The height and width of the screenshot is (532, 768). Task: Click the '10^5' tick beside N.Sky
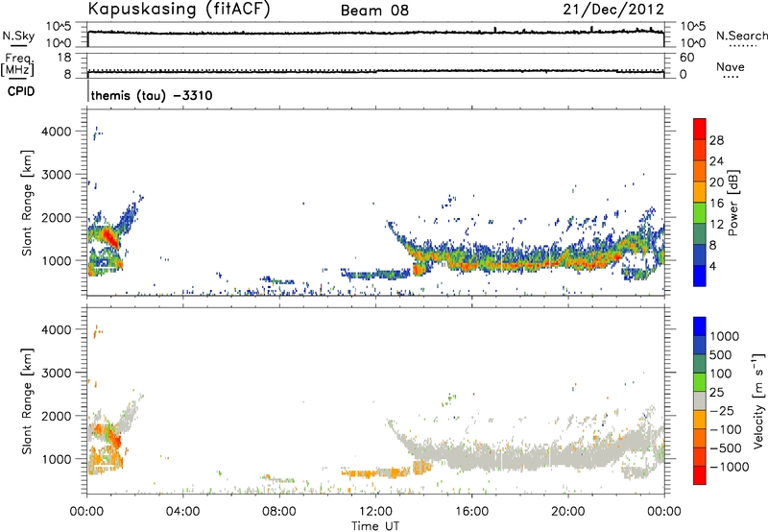59,27
